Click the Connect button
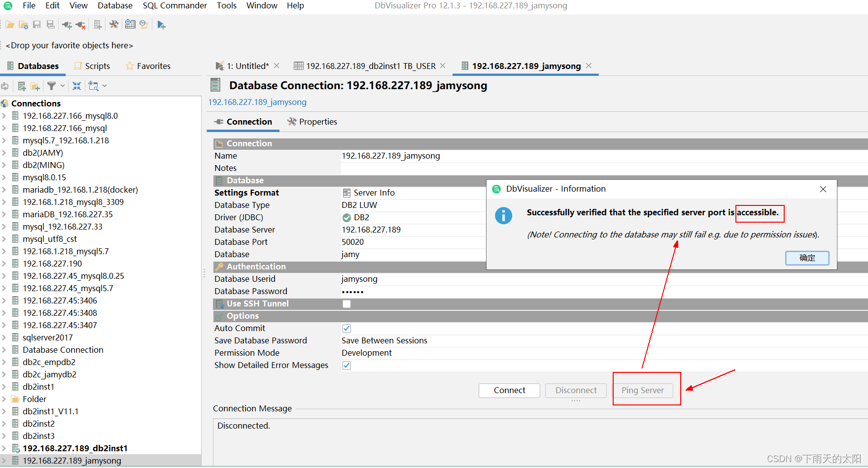This screenshot has height=468, width=868. point(509,390)
